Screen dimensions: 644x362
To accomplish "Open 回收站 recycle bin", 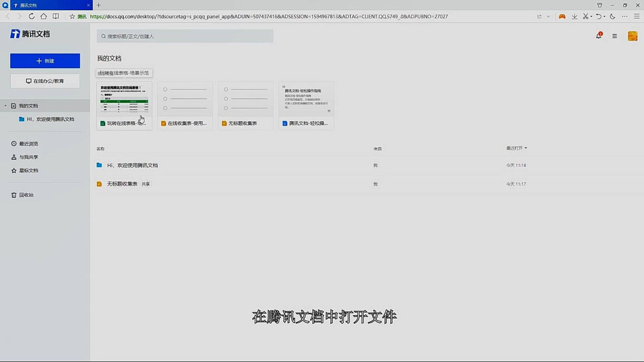I will click(26, 195).
